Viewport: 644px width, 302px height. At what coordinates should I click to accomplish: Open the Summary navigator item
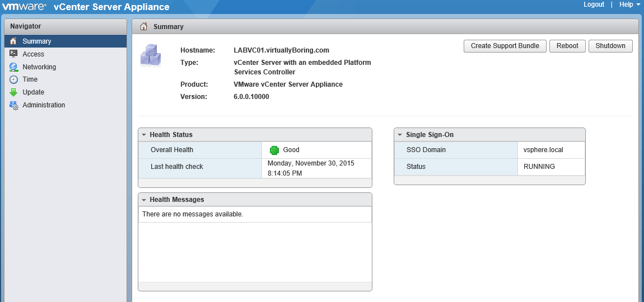66,41
